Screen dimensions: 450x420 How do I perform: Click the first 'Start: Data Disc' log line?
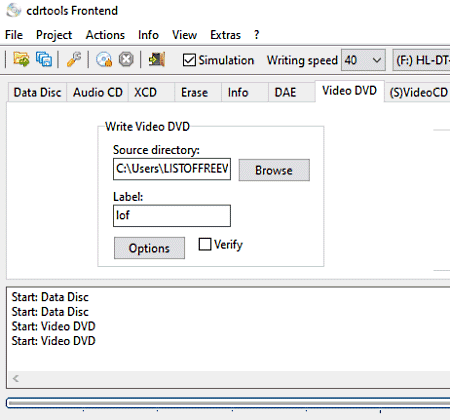[50, 297]
